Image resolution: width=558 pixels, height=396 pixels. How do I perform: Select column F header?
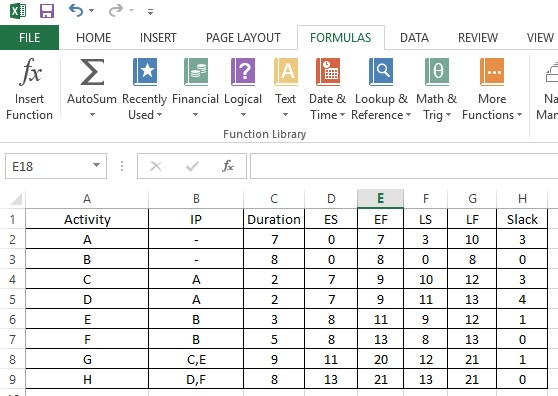426,199
